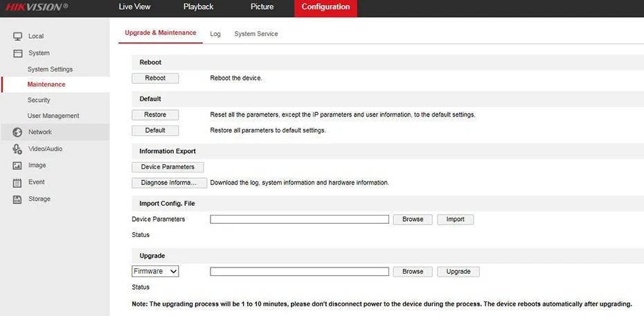Viewport: 644px width, 316px height.
Task: Click the Event calendar icon
Action: click(17, 182)
